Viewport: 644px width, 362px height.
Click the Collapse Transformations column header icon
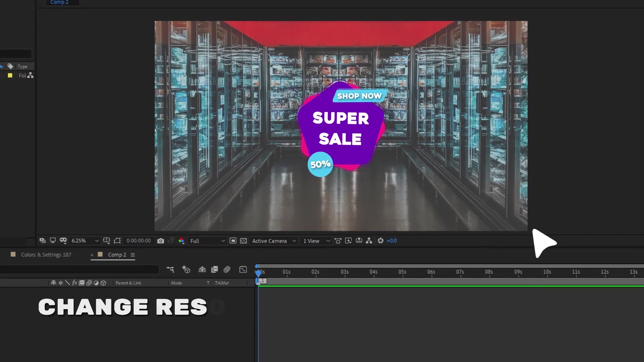[60, 283]
